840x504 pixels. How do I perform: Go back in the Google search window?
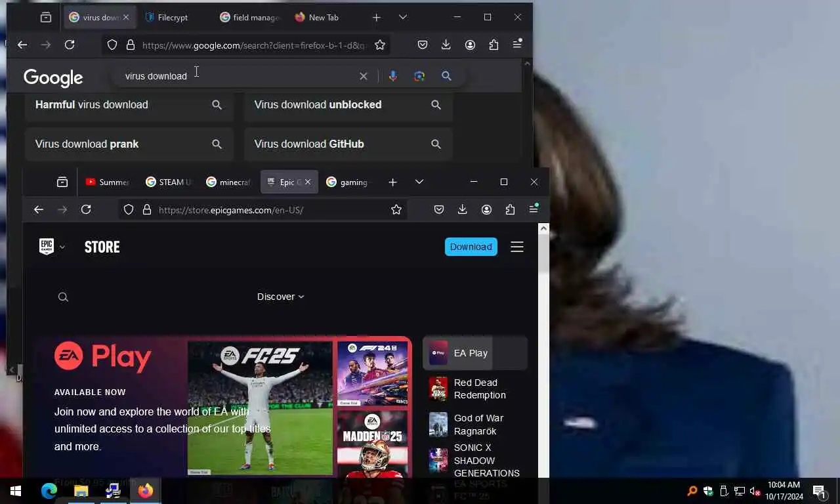(22, 45)
